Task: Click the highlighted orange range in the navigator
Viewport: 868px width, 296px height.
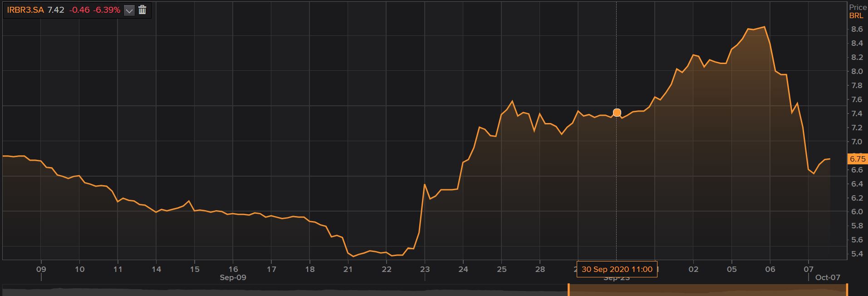Action: point(708,291)
